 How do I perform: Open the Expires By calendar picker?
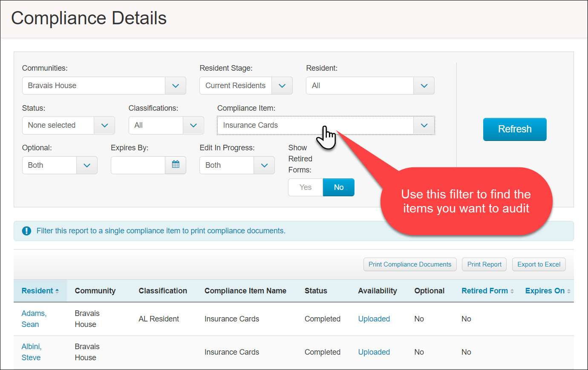coord(176,165)
